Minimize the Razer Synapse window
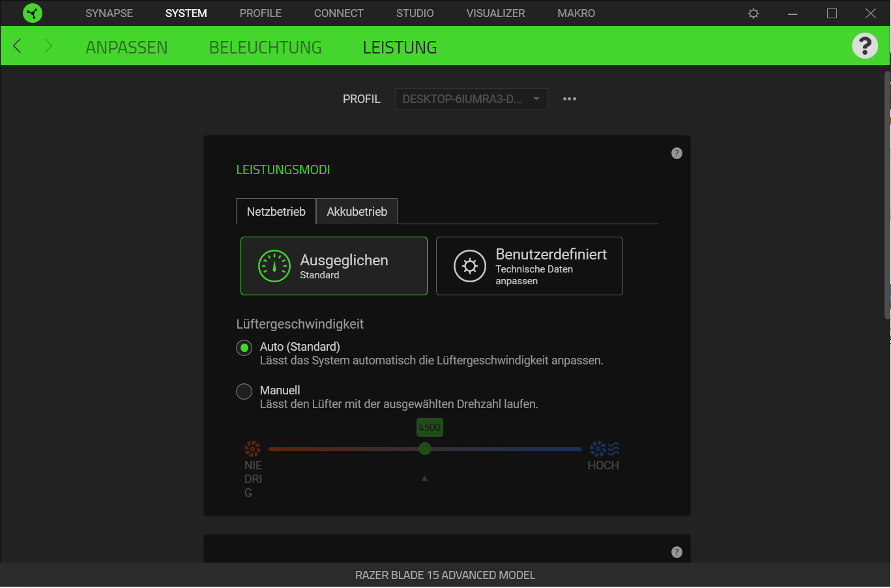The image size is (891, 588). tap(793, 13)
